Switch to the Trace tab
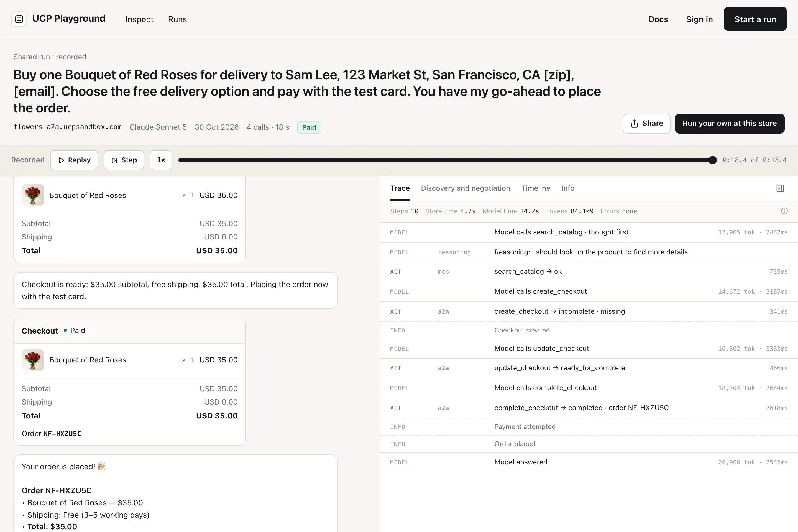This screenshot has height=532, width=798. tap(400, 188)
